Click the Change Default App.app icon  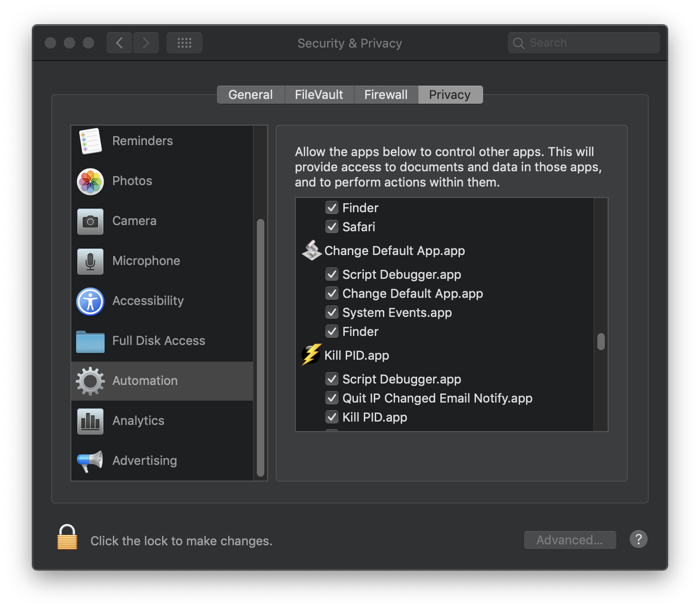click(312, 250)
